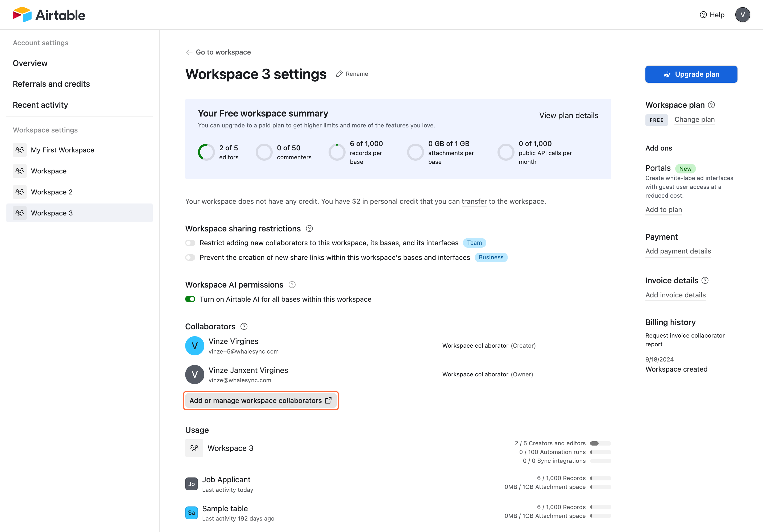Click Vinze Virgines blue avatar
The width and height of the screenshot is (763, 532).
point(195,346)
